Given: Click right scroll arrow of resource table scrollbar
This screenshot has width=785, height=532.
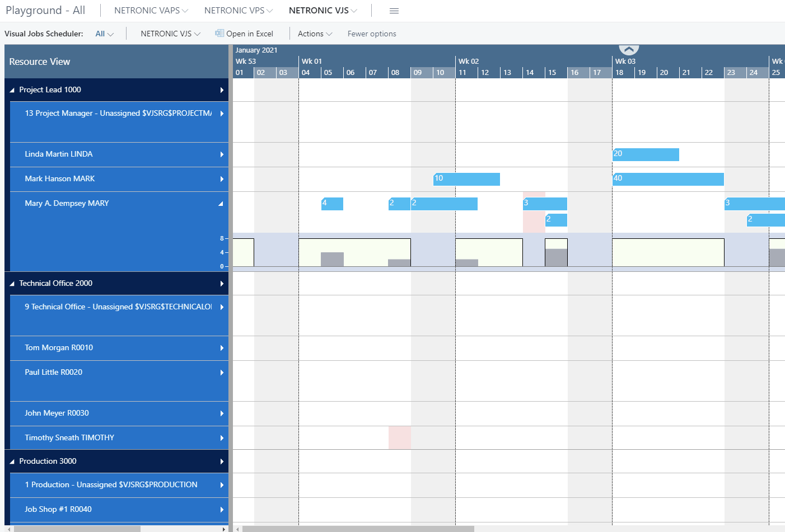Looking at the screenshot, I should tap(225, 529).
